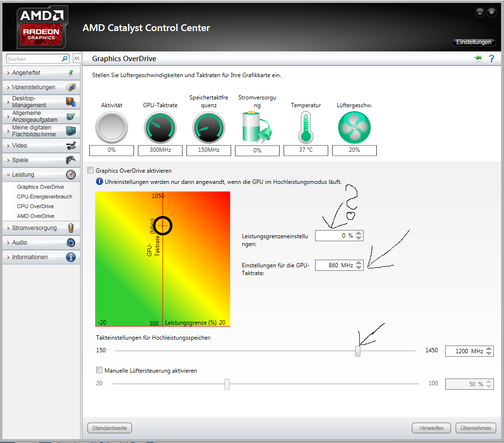The width and height of the screenshot is (504, 443).
Task: Click the Stromversorgung battery icon
Action: (x=71, y=228)
